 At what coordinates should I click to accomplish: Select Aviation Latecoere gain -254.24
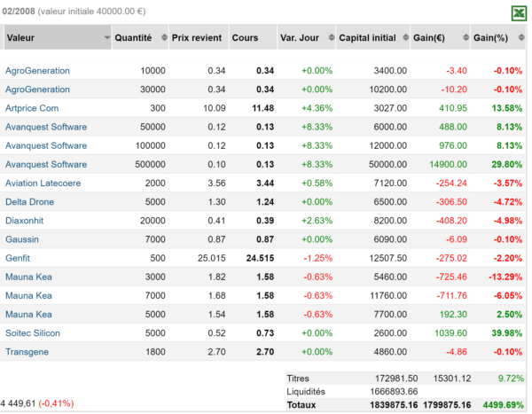tap(451, 184)
